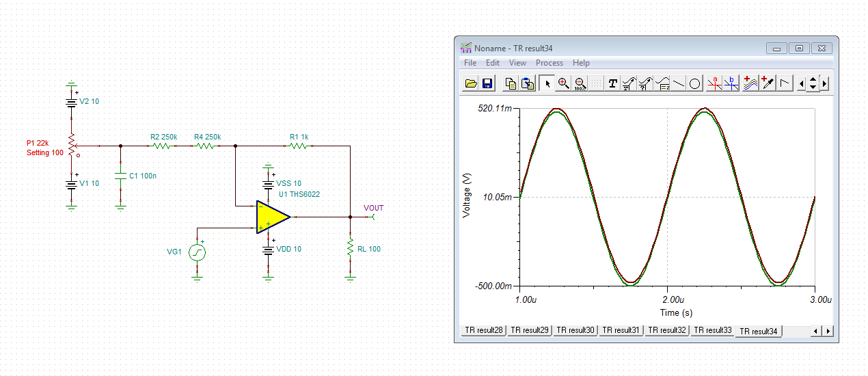Select the THS6022 op-amp symbol
This screenshot has height=376, width=868.
coord(273,217)
